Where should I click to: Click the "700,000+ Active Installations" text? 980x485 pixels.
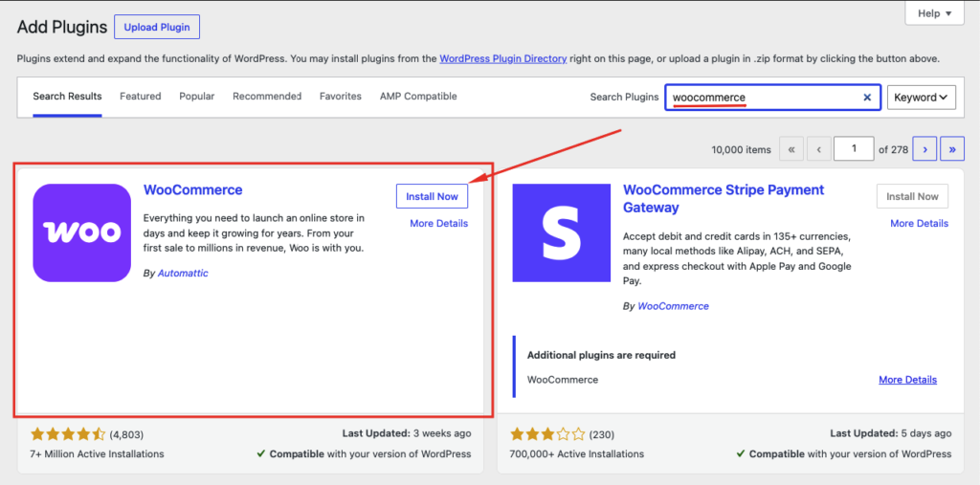[577, 453]
